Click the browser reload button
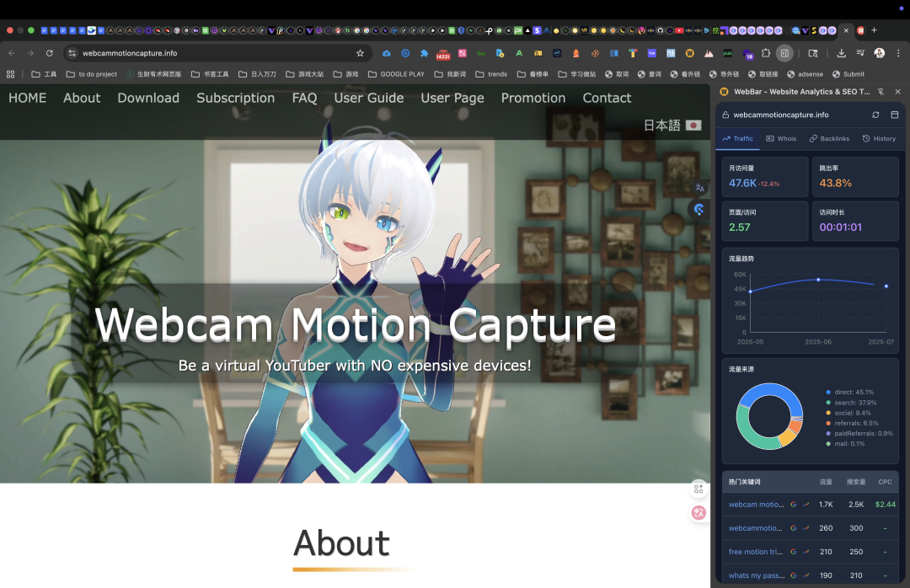This screenshot has width=910, height=588. coord(50,53)
